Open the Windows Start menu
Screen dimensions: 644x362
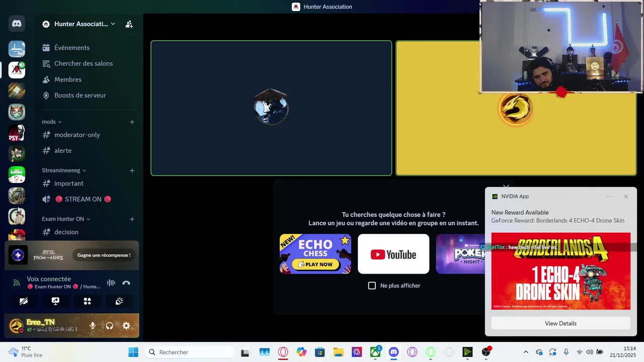(x=133, y=352)
